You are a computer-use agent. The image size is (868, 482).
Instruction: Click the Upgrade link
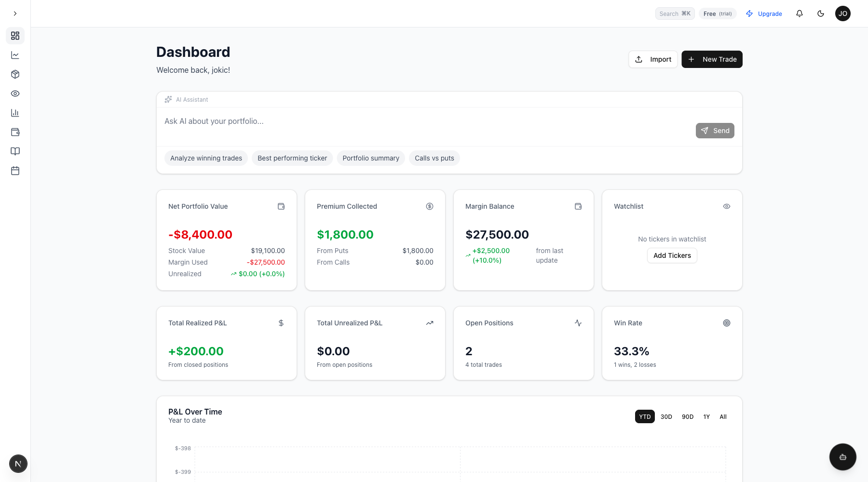click(x=764, y=13)
